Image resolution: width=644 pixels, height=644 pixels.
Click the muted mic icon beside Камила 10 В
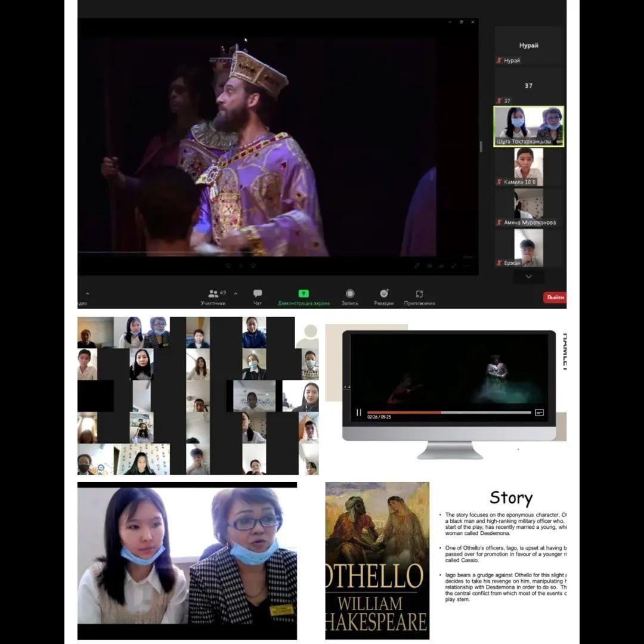[500, 181]
